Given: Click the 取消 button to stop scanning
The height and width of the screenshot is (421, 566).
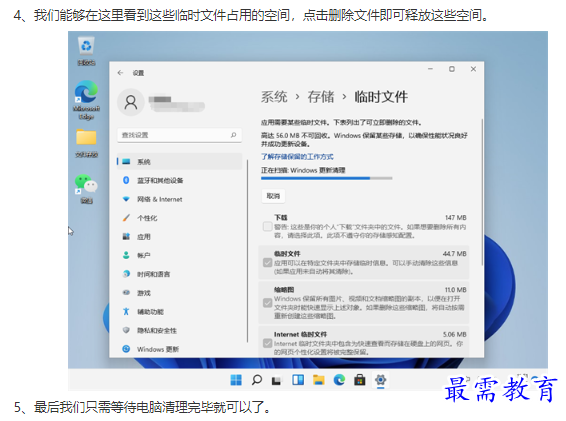Looking at the screenshot, I should 273,196.
